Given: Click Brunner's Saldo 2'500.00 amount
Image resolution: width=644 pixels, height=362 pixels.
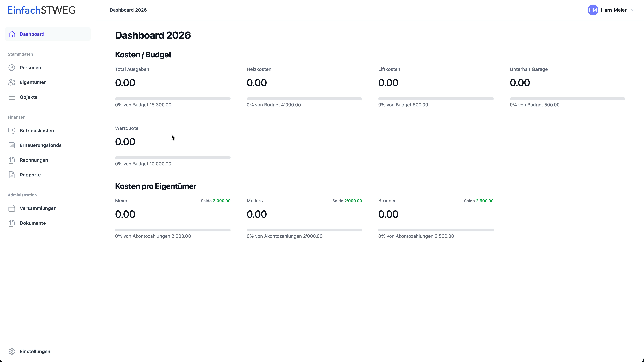Looking at the screenshot, I should (x=485, y=201).
